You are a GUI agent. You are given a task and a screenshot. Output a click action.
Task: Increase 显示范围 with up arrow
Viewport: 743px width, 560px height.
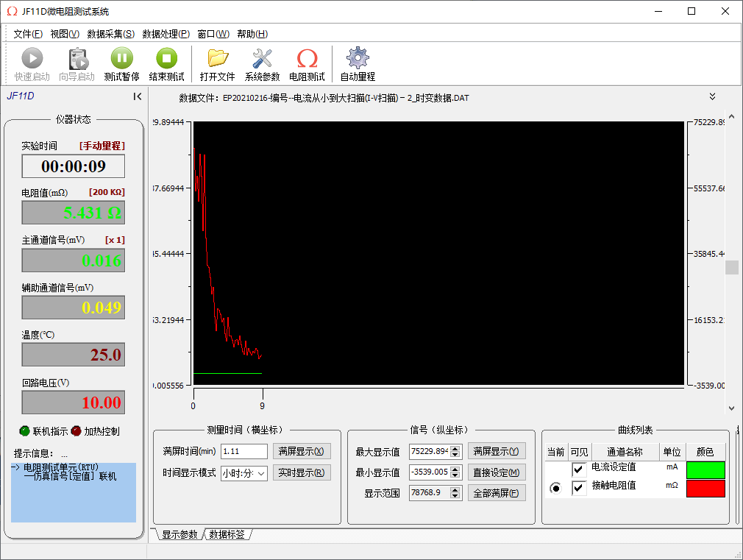point(455,490)
